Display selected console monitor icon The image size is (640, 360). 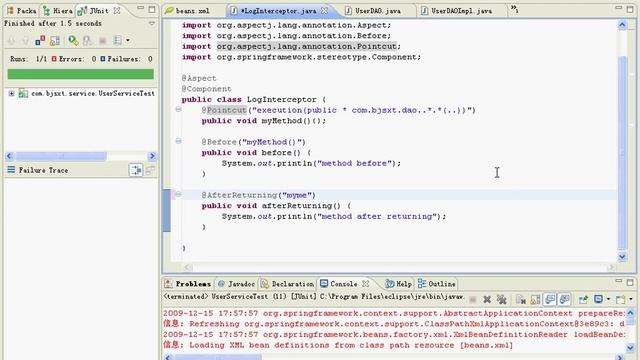click(x=598, y=300)
